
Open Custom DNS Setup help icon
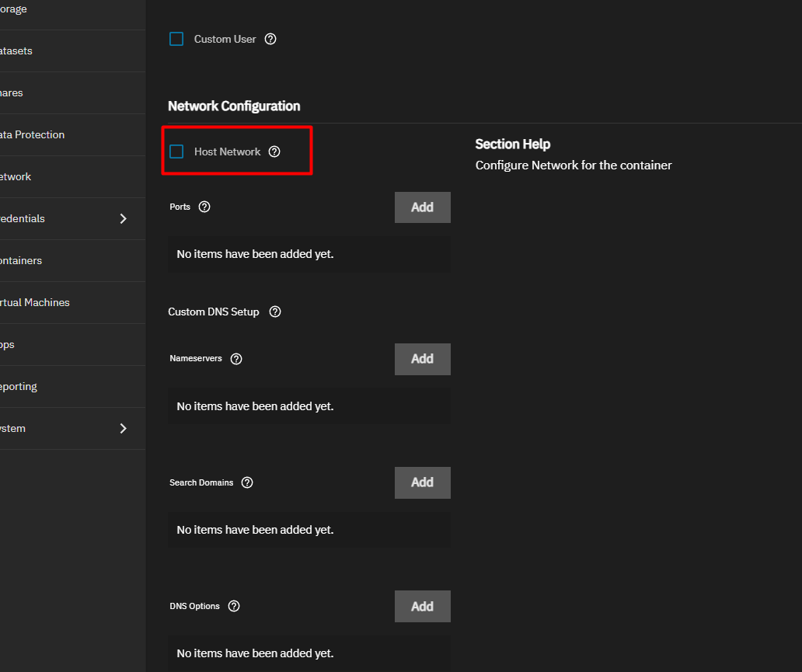point(275,312)
